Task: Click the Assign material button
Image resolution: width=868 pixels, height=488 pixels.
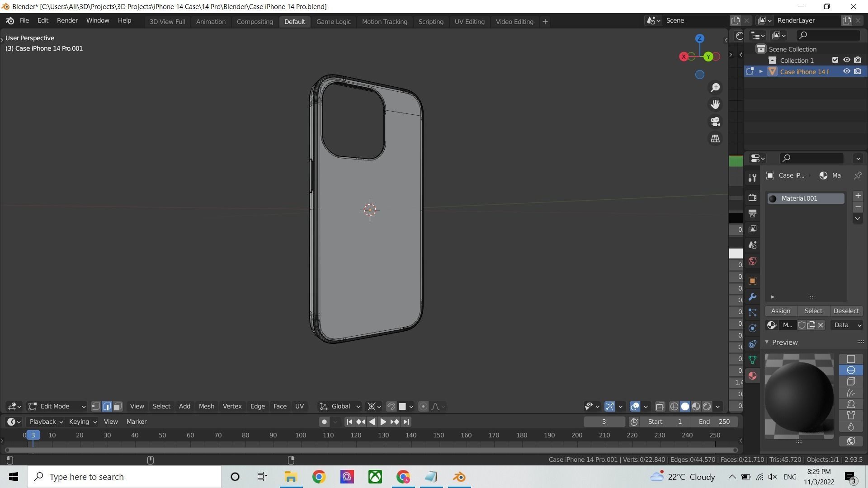Action: coord(781,311)
